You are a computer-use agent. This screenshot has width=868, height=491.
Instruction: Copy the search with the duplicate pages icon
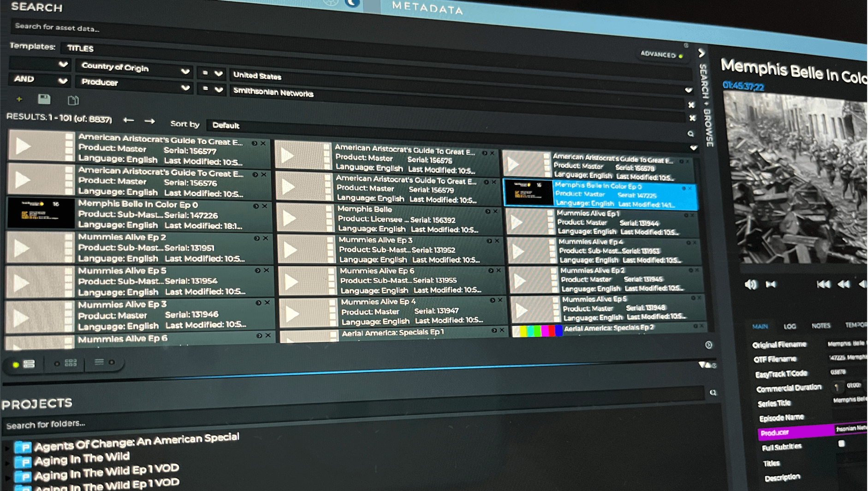pos(73,100)
